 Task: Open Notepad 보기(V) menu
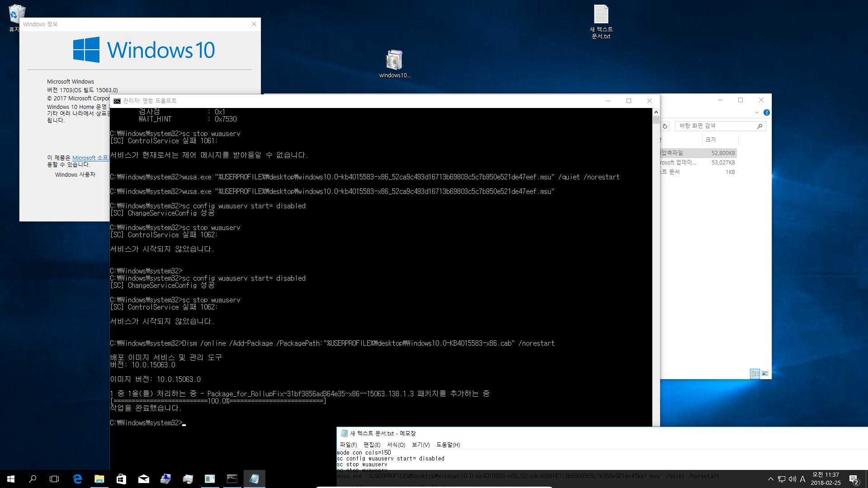pos(421,445)
